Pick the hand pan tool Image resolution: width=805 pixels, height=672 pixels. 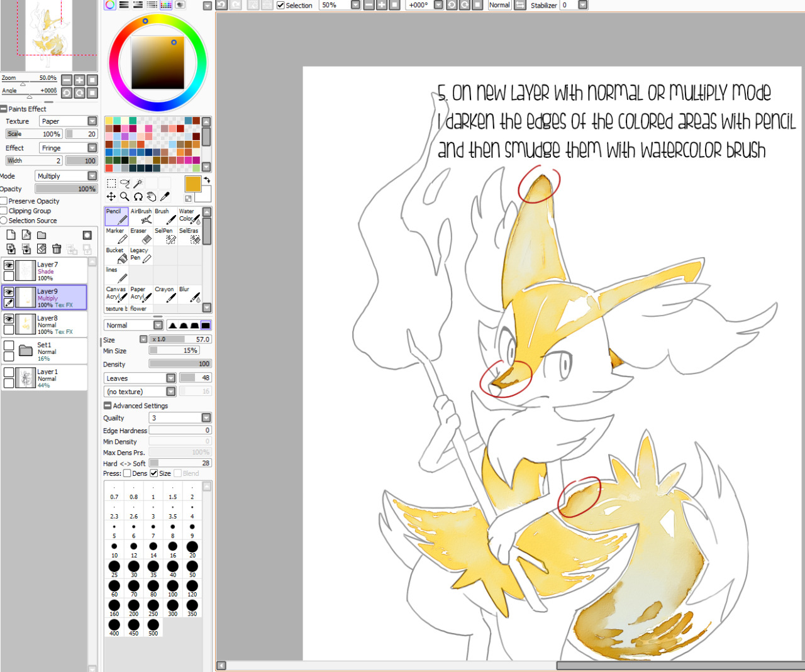152,197
